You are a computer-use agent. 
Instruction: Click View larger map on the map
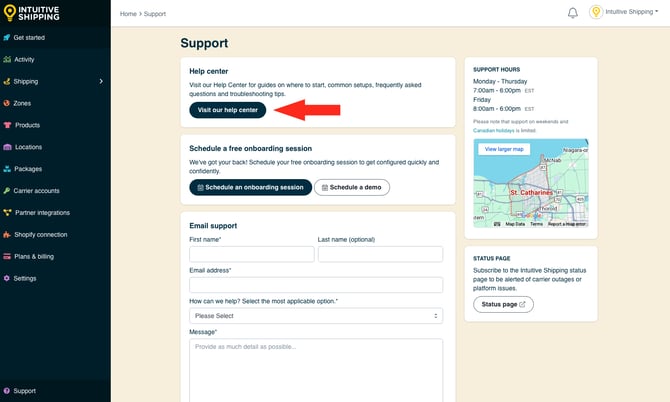[x=502, y=149]
